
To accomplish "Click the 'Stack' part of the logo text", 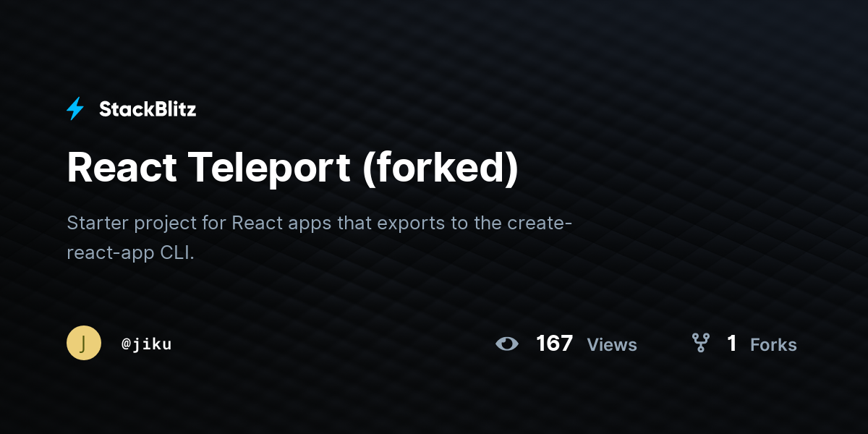I will (122, 109).
